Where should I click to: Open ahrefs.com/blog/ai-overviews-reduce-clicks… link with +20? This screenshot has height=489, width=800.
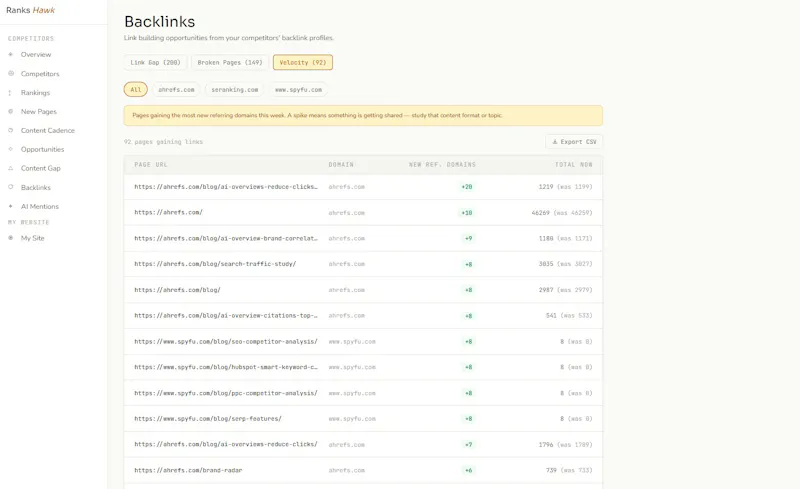pos(226,187)
